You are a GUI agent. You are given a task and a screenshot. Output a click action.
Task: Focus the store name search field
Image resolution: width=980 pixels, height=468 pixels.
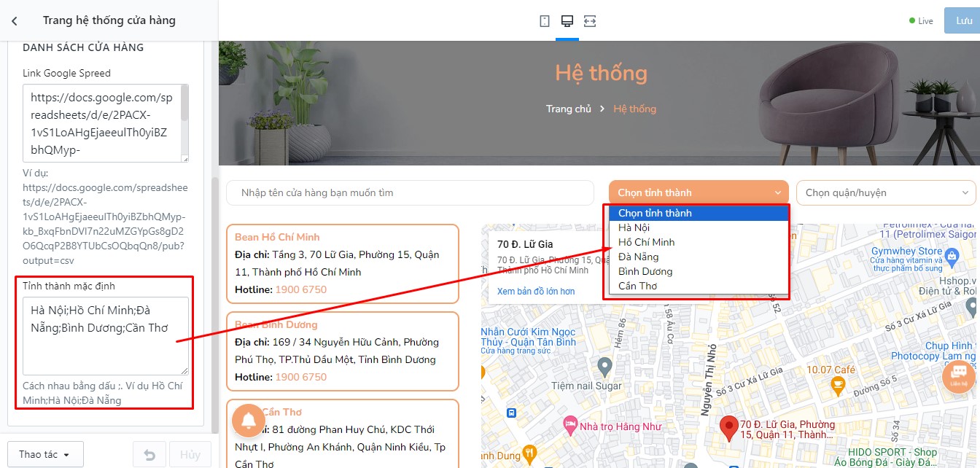coord(410,193)
